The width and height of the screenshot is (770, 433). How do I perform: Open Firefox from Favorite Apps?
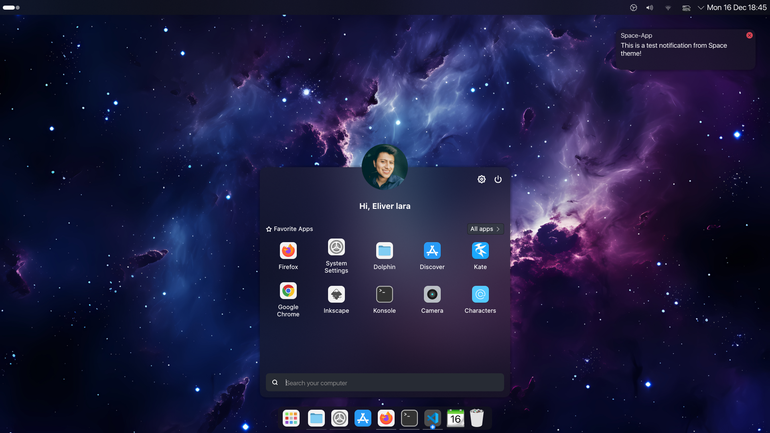288,255
